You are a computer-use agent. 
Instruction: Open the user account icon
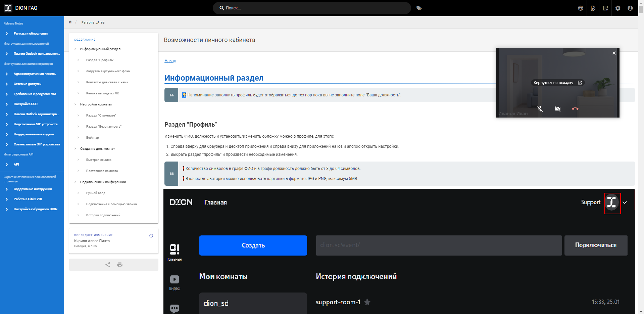[630, 8]
